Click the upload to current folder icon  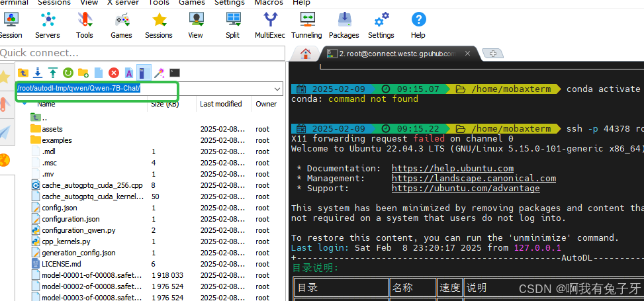coord(52,73)
